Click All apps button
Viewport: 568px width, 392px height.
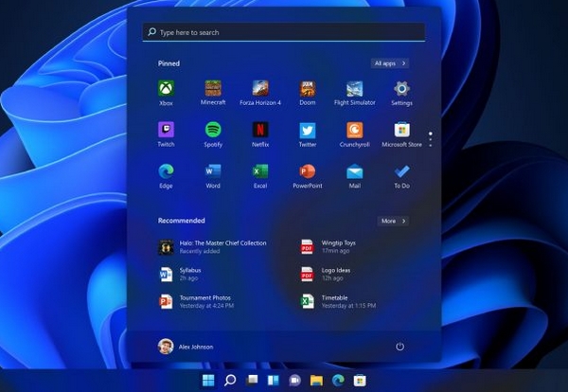click(x=390, y=63)
